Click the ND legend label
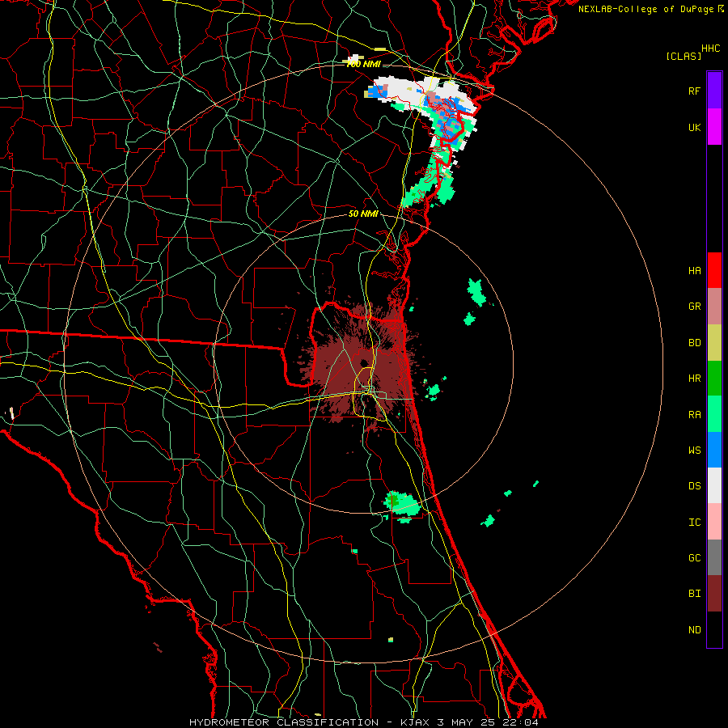The width and height of the screenshot is (728, 728). pyautogui.click(x=694, y=630)
